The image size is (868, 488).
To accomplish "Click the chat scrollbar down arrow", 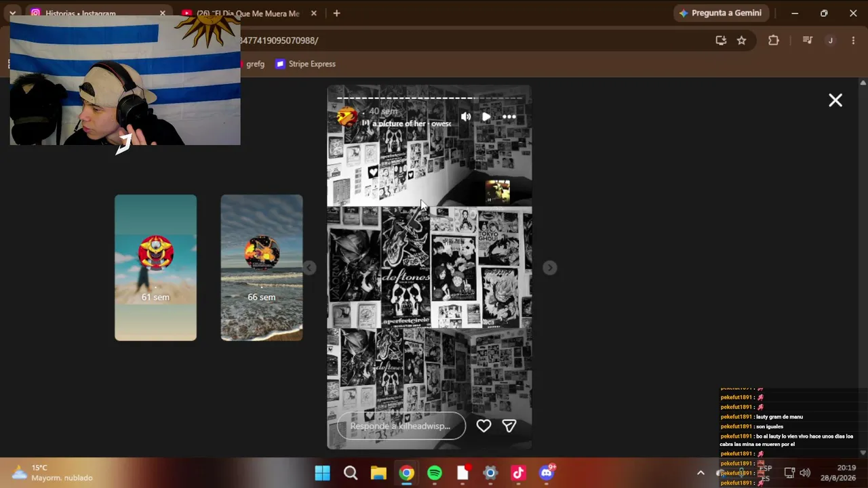I will pyautogui.click(x=863, y=452).
